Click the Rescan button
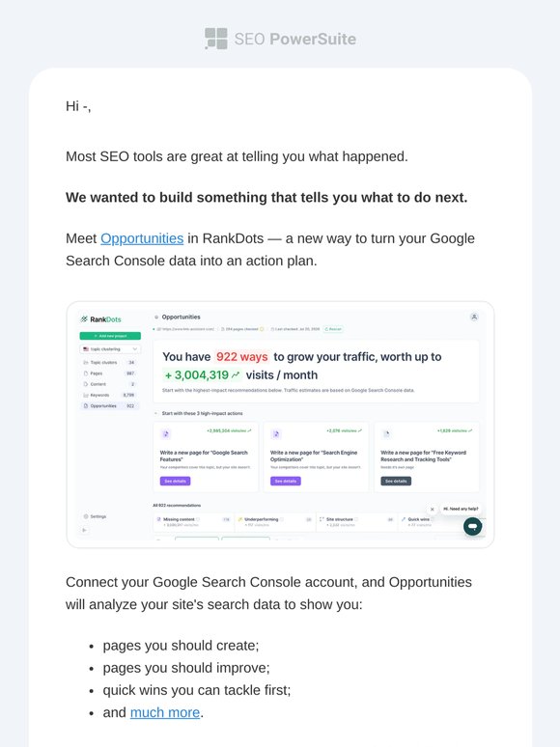 pos(333,329)
